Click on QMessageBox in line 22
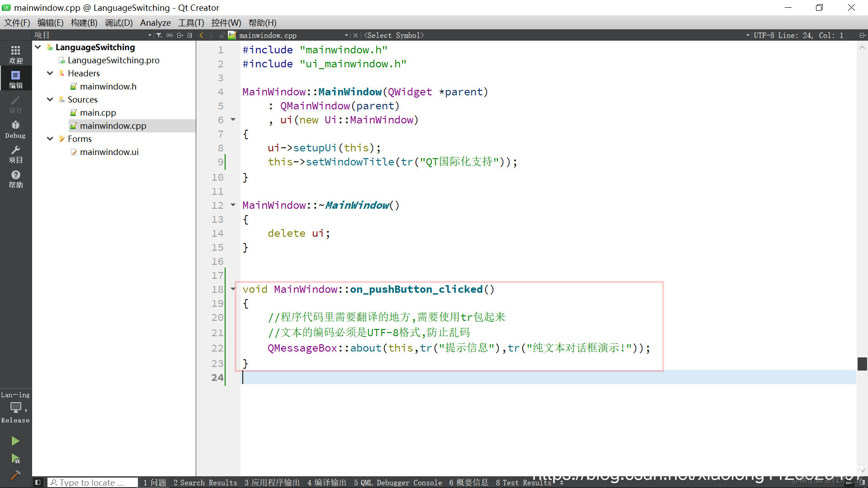 coord(302,348)
